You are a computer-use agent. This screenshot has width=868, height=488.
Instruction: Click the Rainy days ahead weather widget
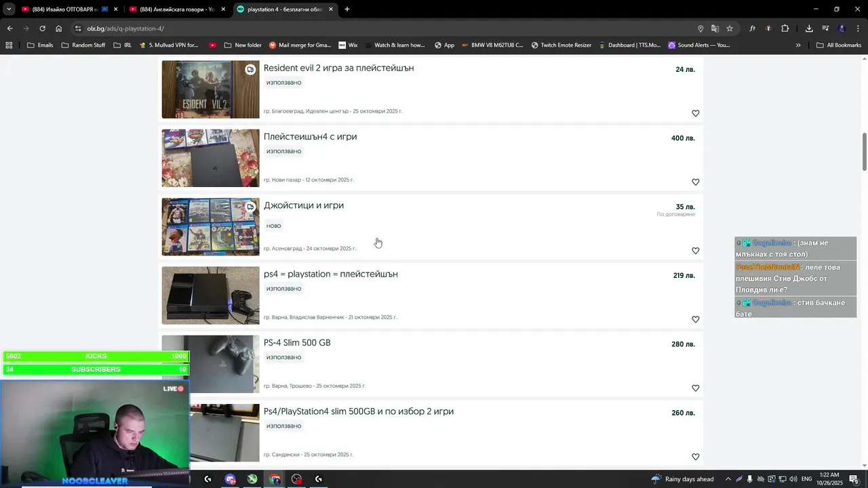(x=682, y=479)
